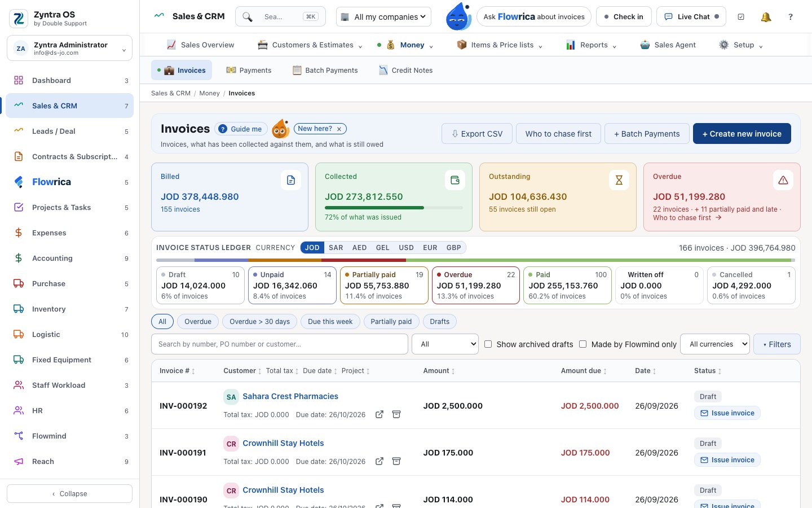Viewport: 812px width, 508px height.
Task: Switch to the Payments tab
Action: 249,71
